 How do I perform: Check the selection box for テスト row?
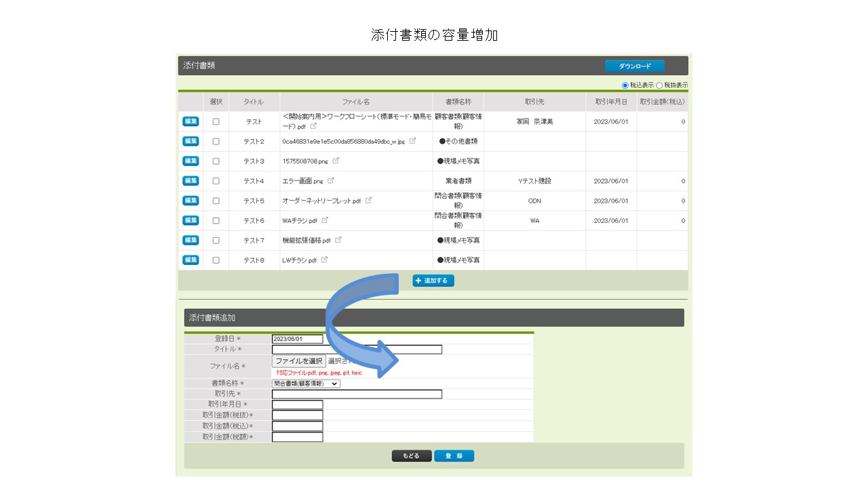coord(216,122)
